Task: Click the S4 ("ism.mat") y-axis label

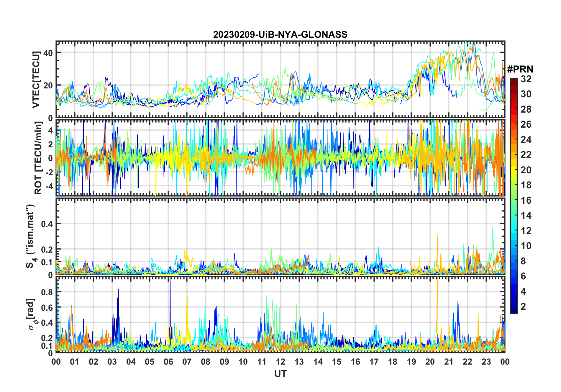Action: [x=30, y=236]
